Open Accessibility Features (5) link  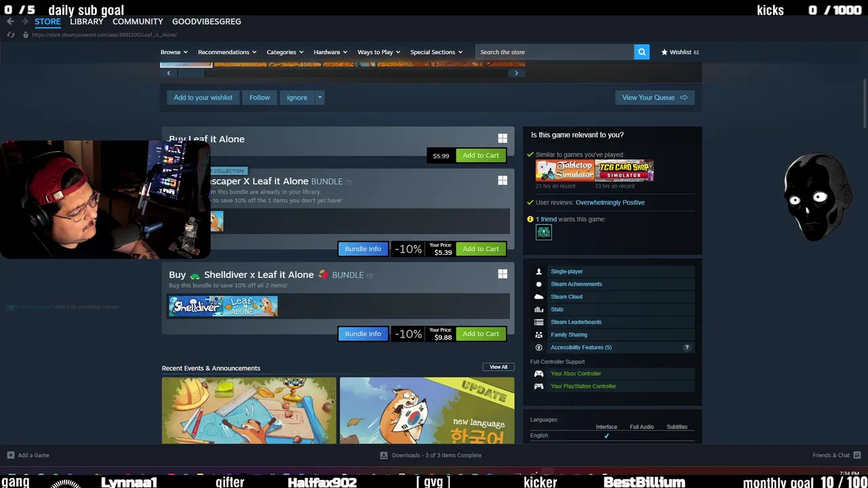pos(580,348)
